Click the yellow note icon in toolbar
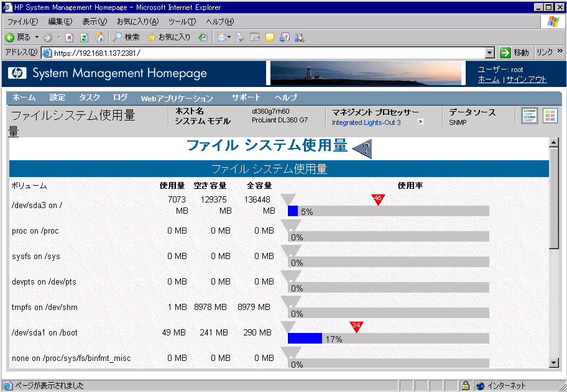The height and width of the screenshot is (392, 567). (270, 37)
